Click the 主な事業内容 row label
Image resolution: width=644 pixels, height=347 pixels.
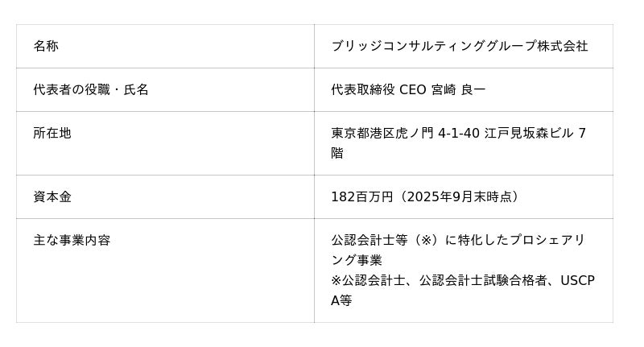(x=72, y=241)
